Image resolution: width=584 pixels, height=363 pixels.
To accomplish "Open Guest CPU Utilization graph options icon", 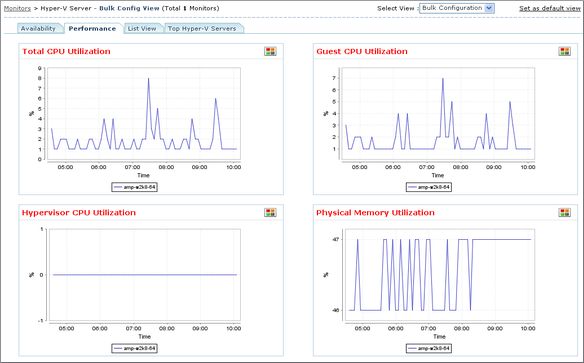I will coord(565,51).
